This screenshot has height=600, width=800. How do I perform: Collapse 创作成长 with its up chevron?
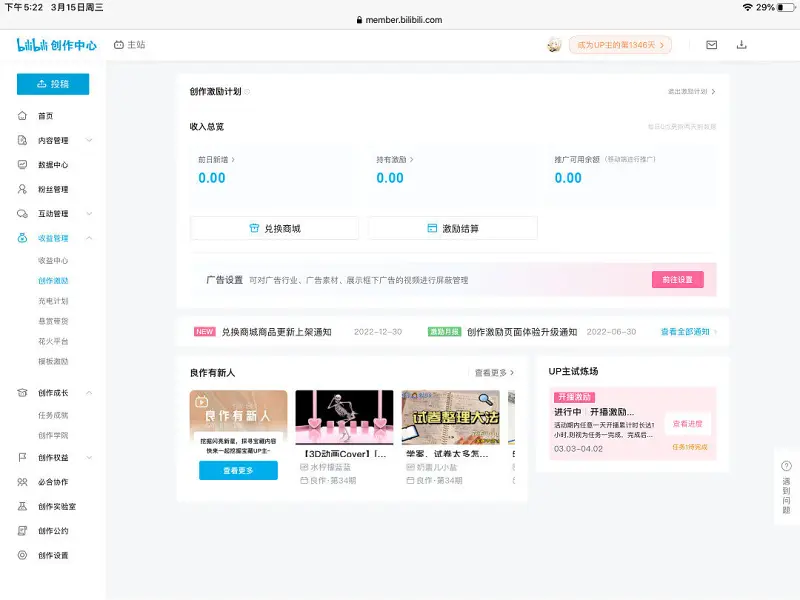(89, 392)
